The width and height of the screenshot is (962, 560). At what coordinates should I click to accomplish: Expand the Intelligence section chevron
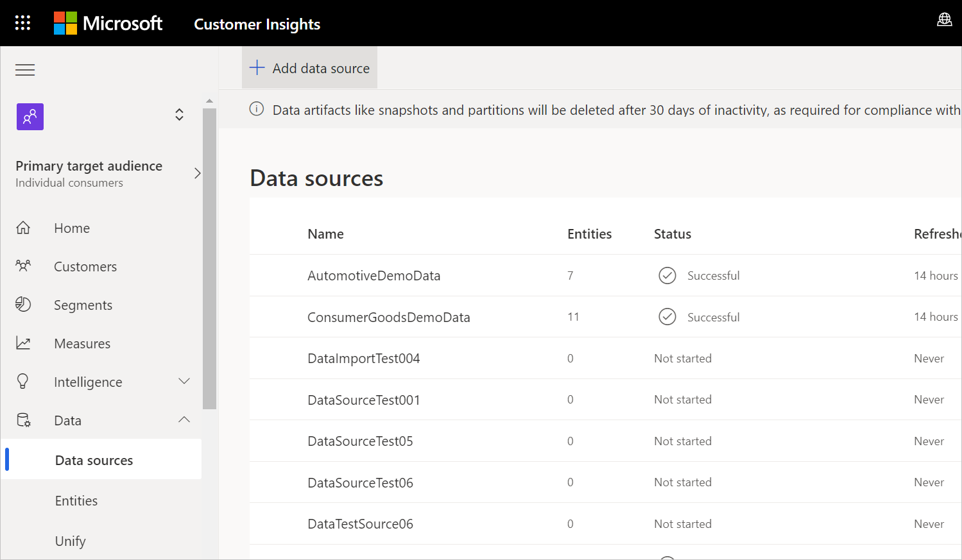184,381
